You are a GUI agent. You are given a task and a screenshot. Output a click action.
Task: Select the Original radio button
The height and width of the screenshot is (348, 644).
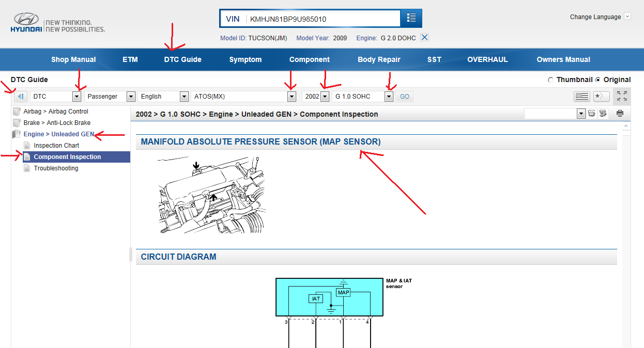coord(598,80)
